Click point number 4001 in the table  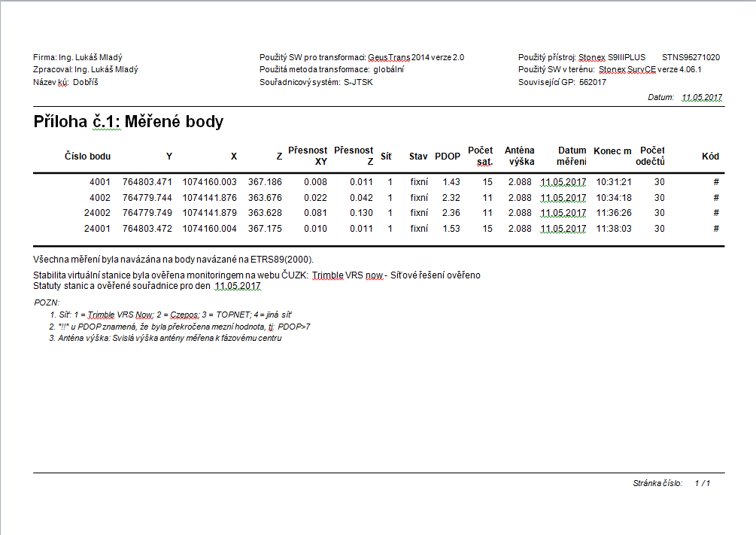[99, 182]
